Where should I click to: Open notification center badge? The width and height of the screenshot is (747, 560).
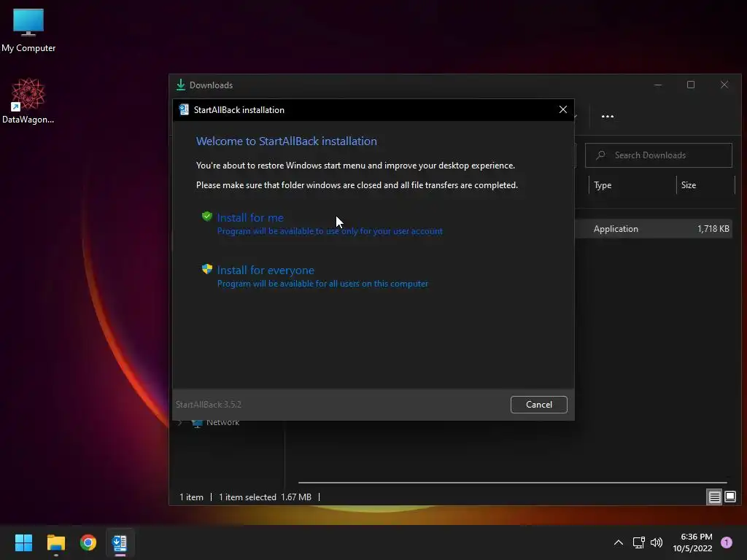(x=726, y=542)
